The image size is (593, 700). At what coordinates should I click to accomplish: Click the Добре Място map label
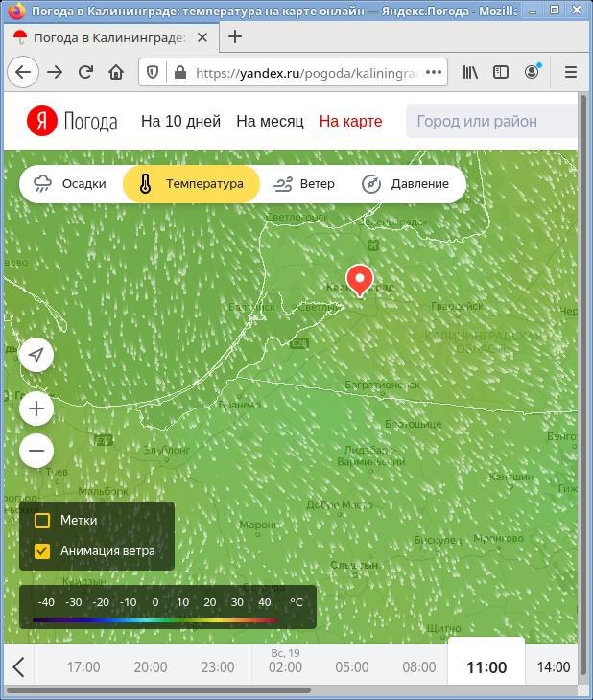pos(339,505)
